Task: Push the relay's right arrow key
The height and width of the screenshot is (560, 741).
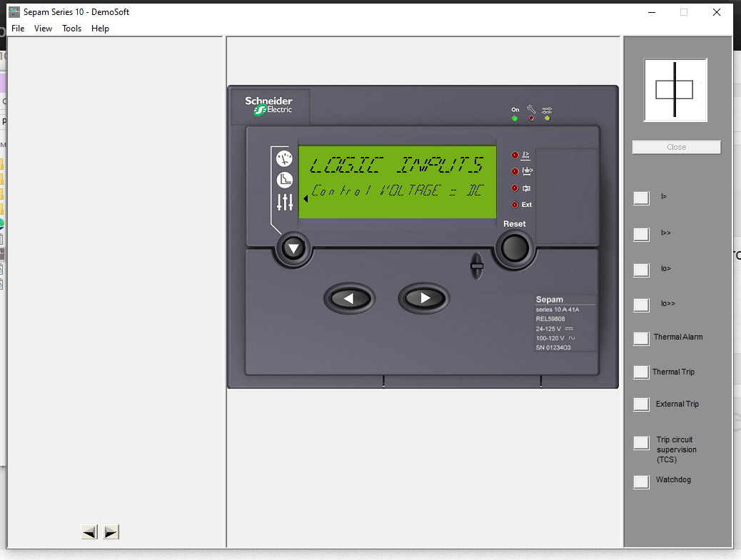Action: pyautogui.click(x=424, y=298)
